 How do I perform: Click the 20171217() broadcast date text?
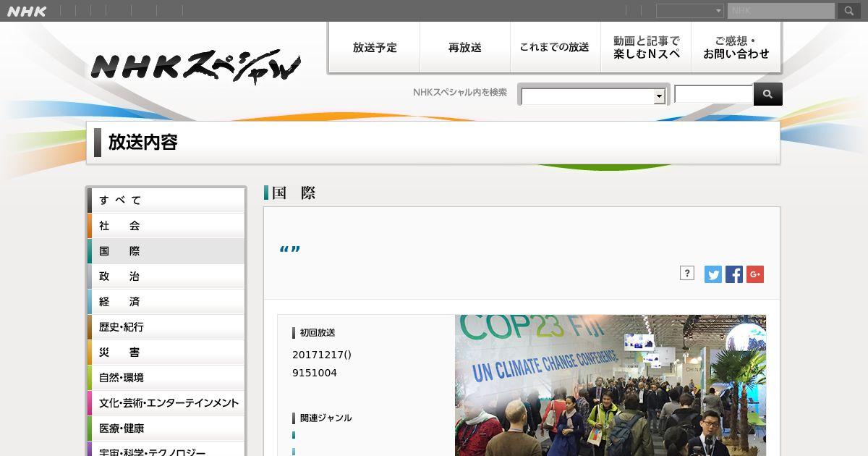[x=322, y=355]
